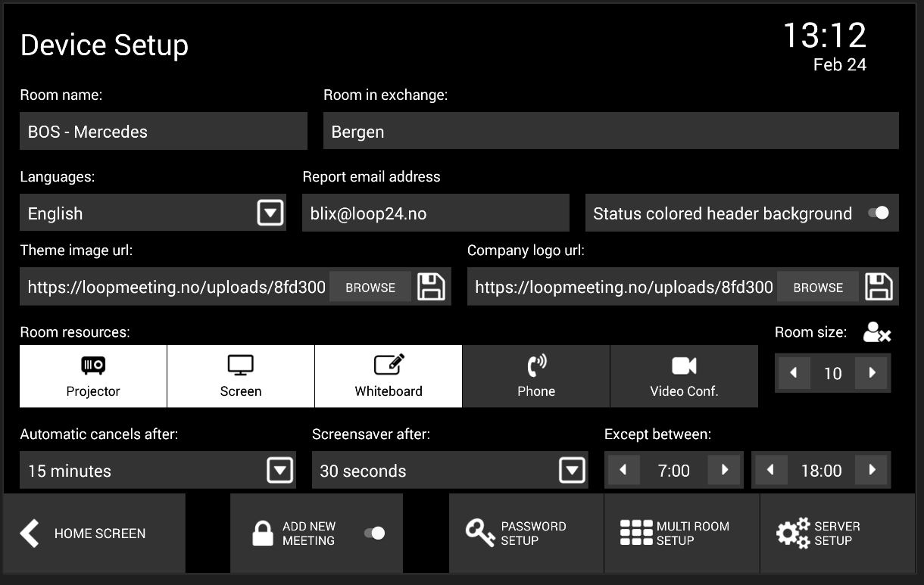924x585 pixels.
Task: Open the Languages dropdown arrow
Action: click(x=270, y=213)
